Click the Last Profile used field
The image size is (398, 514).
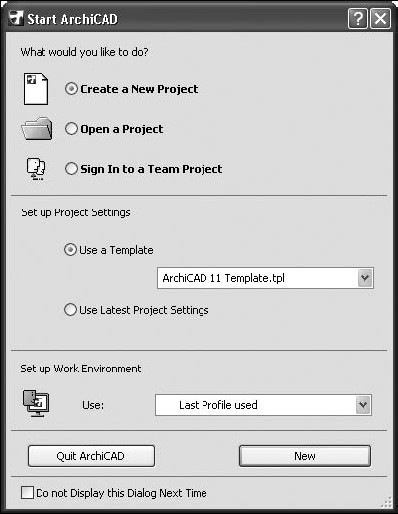point(263,405)
